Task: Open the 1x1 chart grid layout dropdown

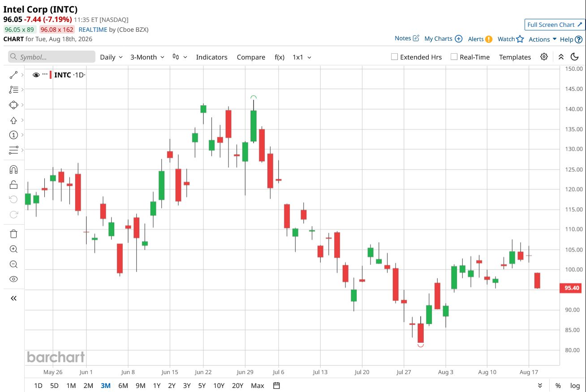Action: 302,57
